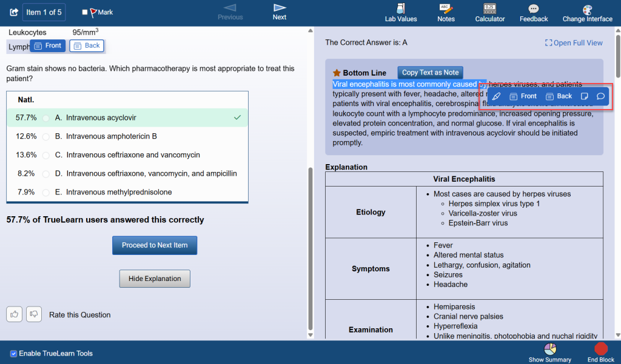Click the greyed Previous arrow
621x364 pixels.
click(x=230, y=12)
